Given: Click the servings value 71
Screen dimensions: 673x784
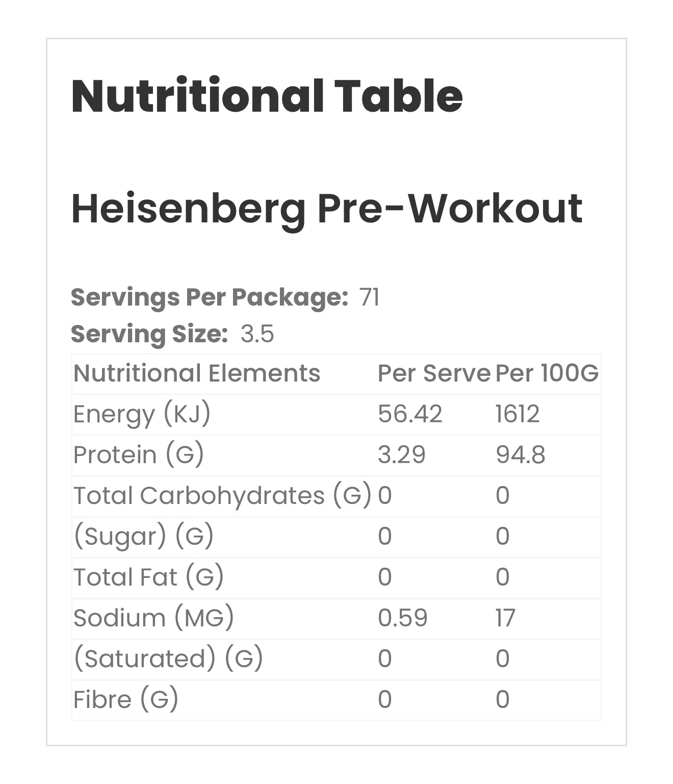Looking at the screenshot, I should [x=369, y=297].
